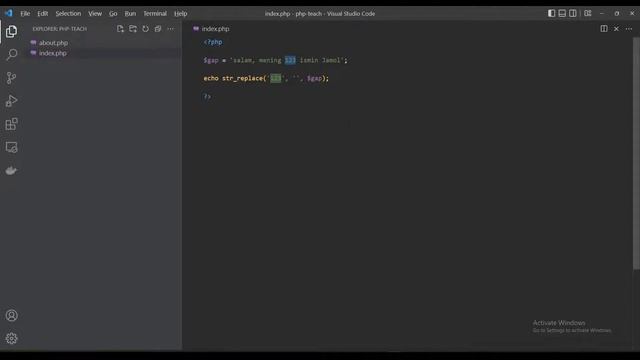The width and height of the screenshot is (640, 360).
Task: Open Customize Layout options
Action: 588,13
